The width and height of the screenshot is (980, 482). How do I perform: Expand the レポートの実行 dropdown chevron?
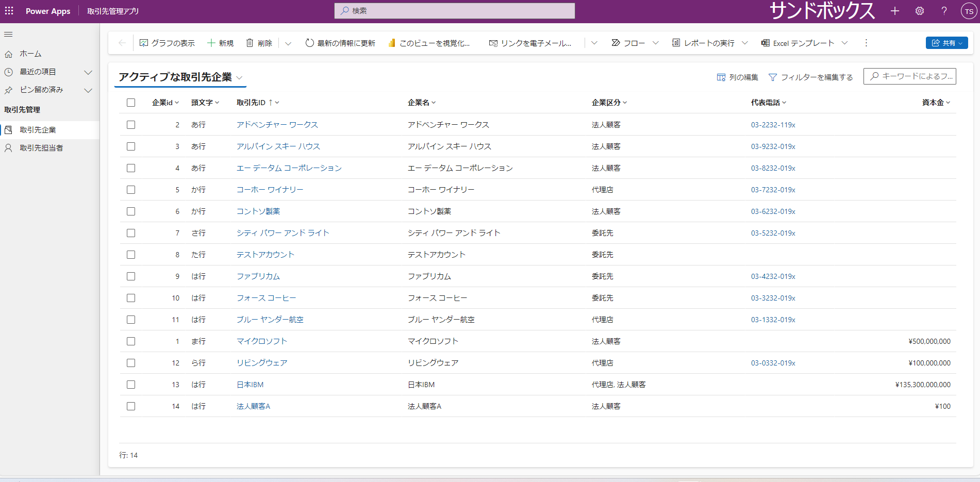745,43
